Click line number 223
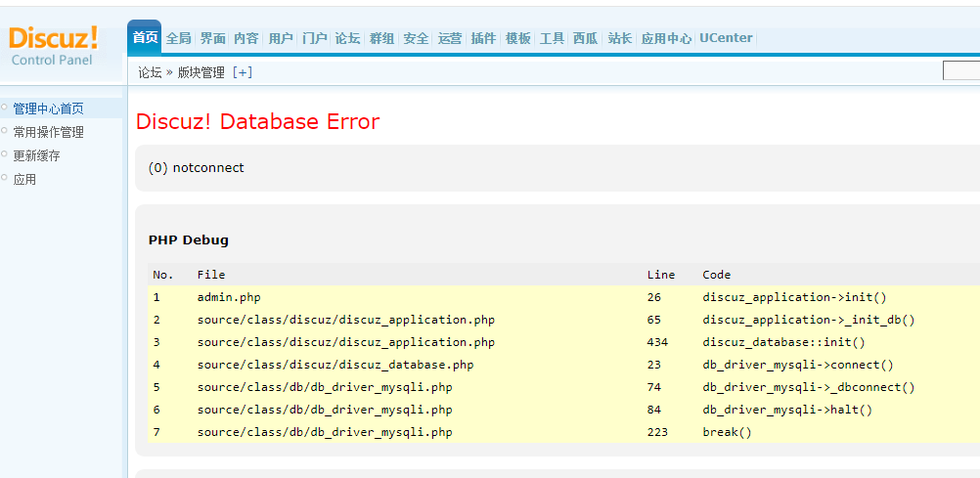This screenshot has height=478, width=980. 657,432
